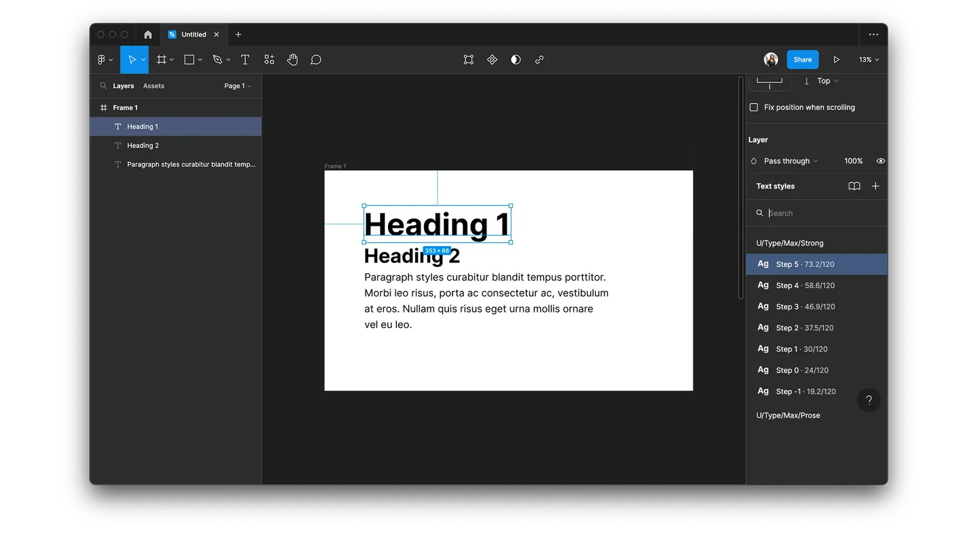Viewport: 977px width, 560px height.
Task: Open the 13% zoom dropdown
Action: point(868,60)
